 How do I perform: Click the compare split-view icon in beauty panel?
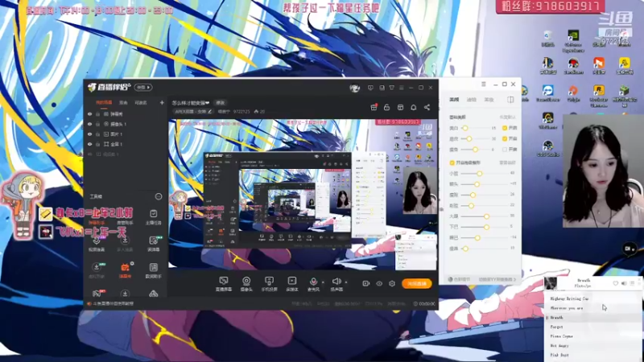click(510, 100)
